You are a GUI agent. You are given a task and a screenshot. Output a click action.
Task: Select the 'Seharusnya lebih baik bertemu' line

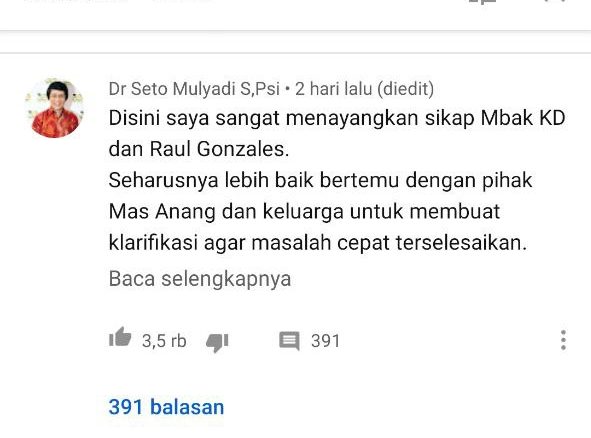[320, 180]
